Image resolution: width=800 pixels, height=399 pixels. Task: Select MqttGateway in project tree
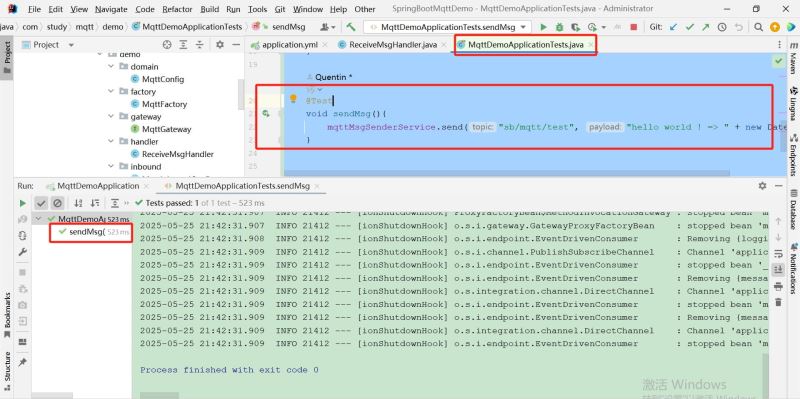click(166, 129)
